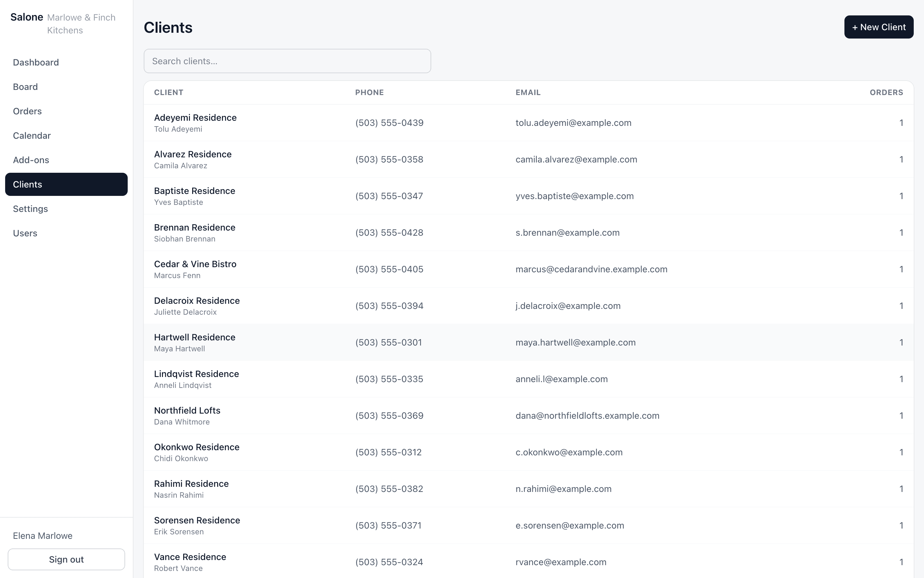Open the Dashboard page in sidebar
The height and width of the screenshot is (578, 924).
click(x=66, y=62)
